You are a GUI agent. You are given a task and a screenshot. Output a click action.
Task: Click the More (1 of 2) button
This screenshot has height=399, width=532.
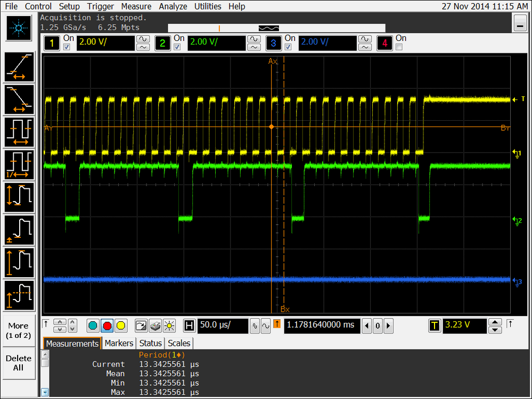click(18, 331)
